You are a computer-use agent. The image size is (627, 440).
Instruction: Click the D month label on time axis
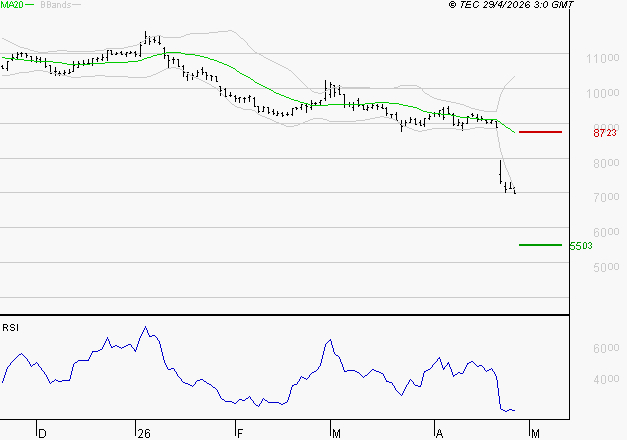tap(42, 434)
